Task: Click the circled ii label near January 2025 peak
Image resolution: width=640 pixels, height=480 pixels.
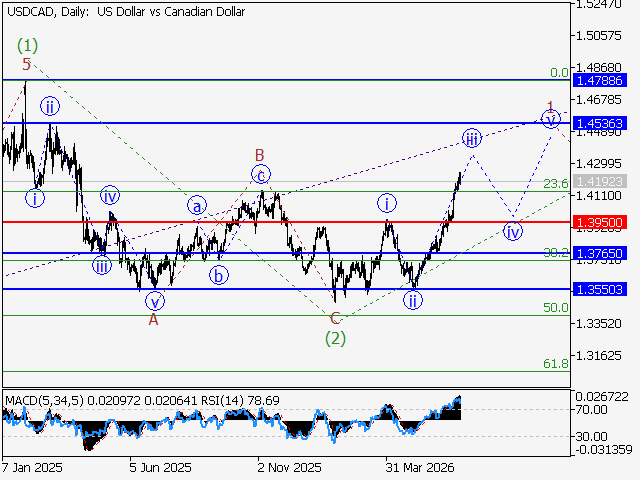Action: (x=50, y=107)
